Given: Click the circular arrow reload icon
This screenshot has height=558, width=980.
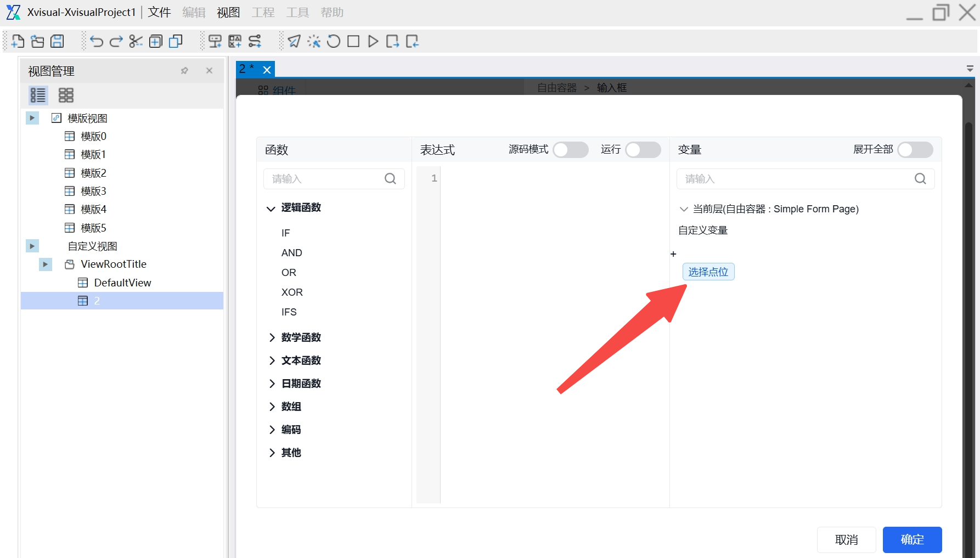Looking at the screenshot, I should coord(334,41).
